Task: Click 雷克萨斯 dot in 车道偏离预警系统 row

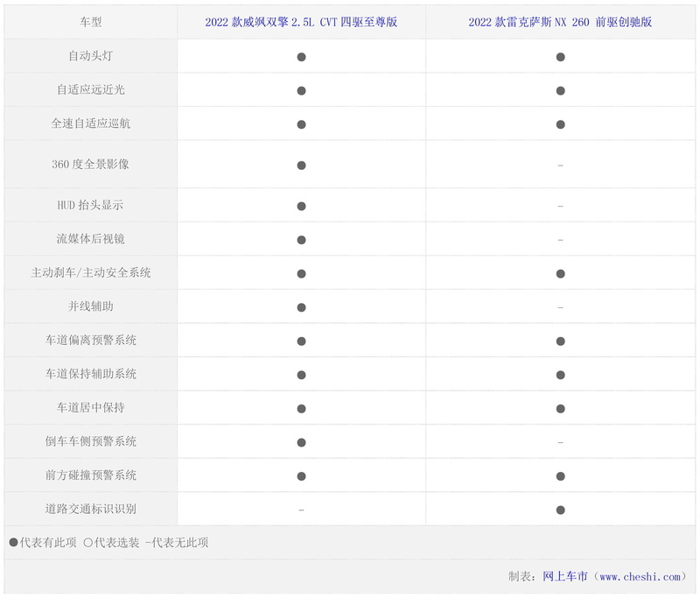Action: [560, 341]
